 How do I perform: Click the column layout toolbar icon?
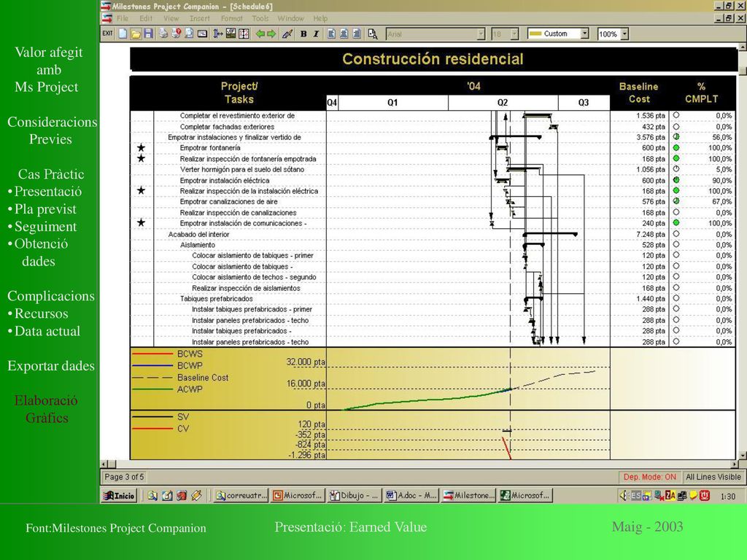pos(244,34)
